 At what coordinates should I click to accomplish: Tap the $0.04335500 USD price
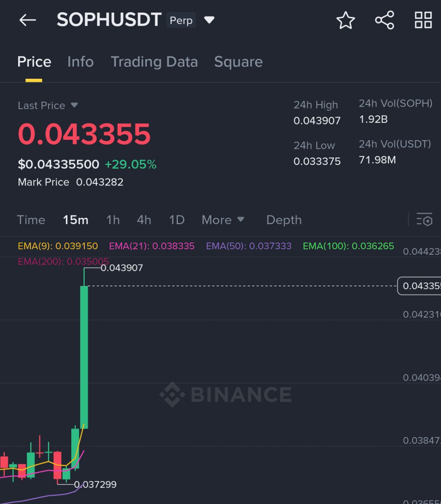pyautogui.click(x=58, y=164)
